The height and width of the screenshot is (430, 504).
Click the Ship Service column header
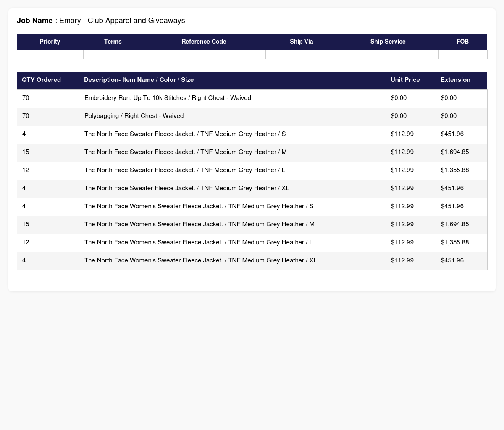388,42
